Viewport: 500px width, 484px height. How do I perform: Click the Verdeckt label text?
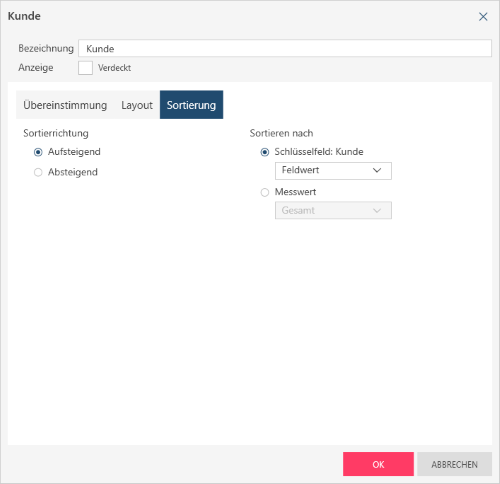pyautogui.click(x=114, y=68)
